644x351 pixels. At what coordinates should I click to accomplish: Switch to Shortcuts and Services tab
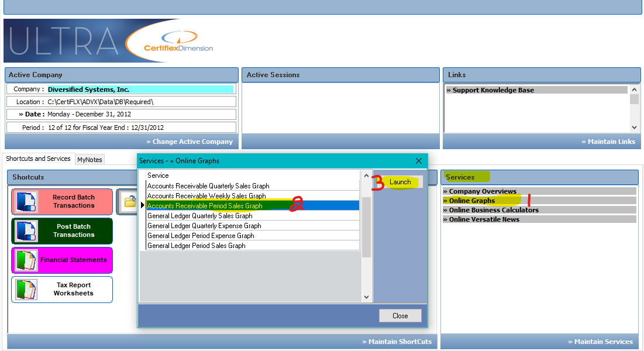pyautogui.click(x=38, y=159)
